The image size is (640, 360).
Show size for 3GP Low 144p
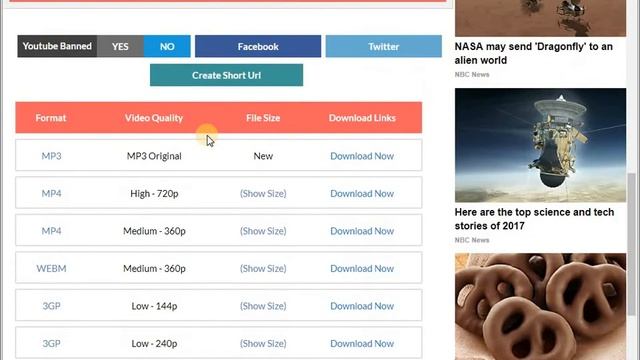263,306
